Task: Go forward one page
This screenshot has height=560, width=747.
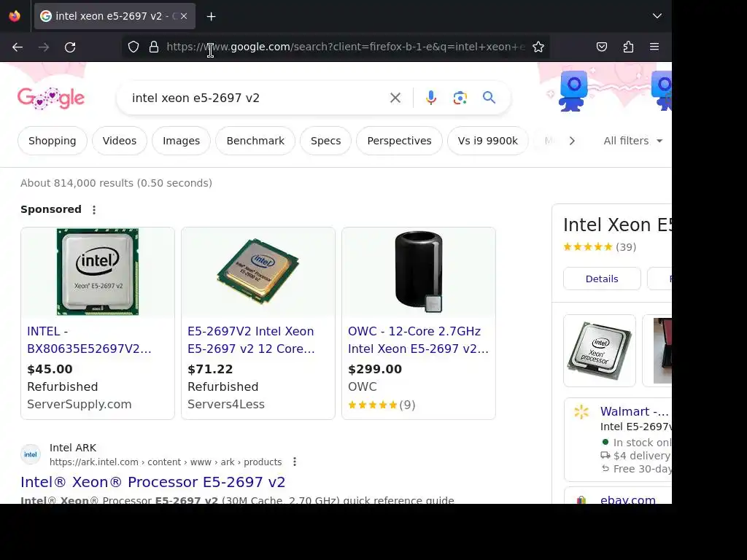Action: (44, 47)
